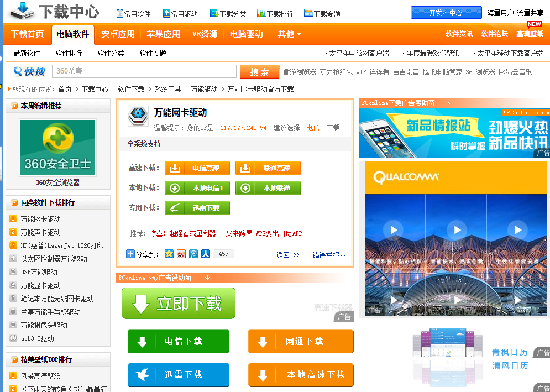This screenshot has height=392, width=550.
Task: Open the VR资源 tab
Action: pyautogui.click(x=205, y=34)
